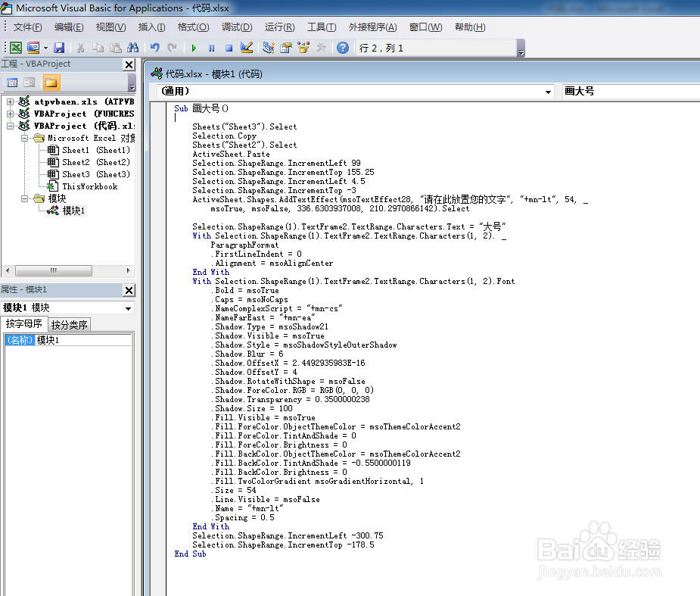Select ThisWorkbook in project tree
This screenshot has height=596, width=700.
82,186
